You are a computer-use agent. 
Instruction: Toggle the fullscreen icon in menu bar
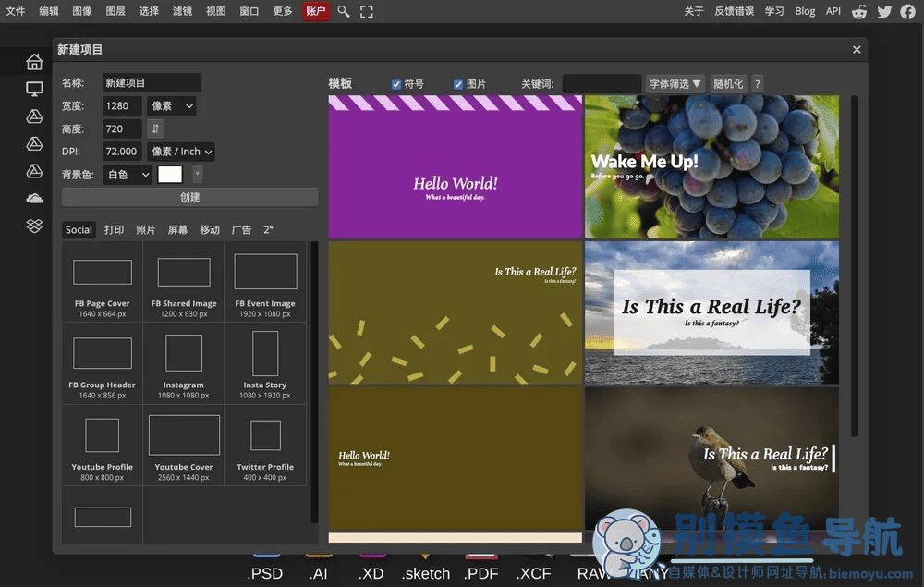click(x=367, y=12)
